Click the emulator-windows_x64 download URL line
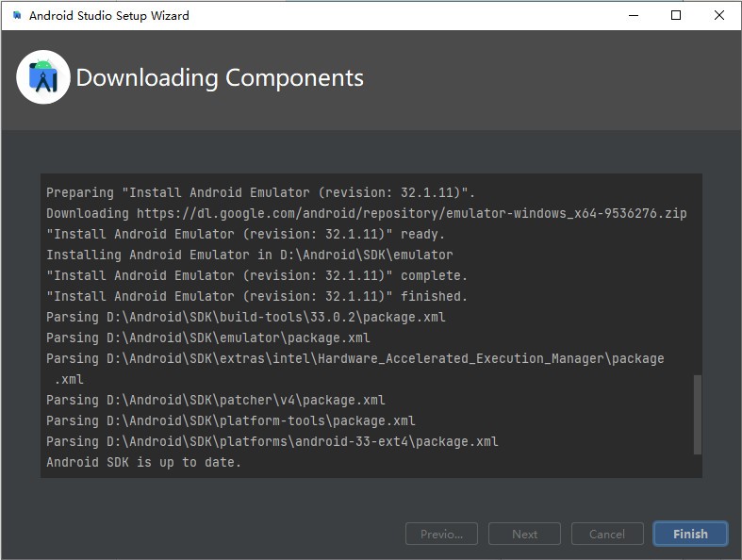 [366, 213]
